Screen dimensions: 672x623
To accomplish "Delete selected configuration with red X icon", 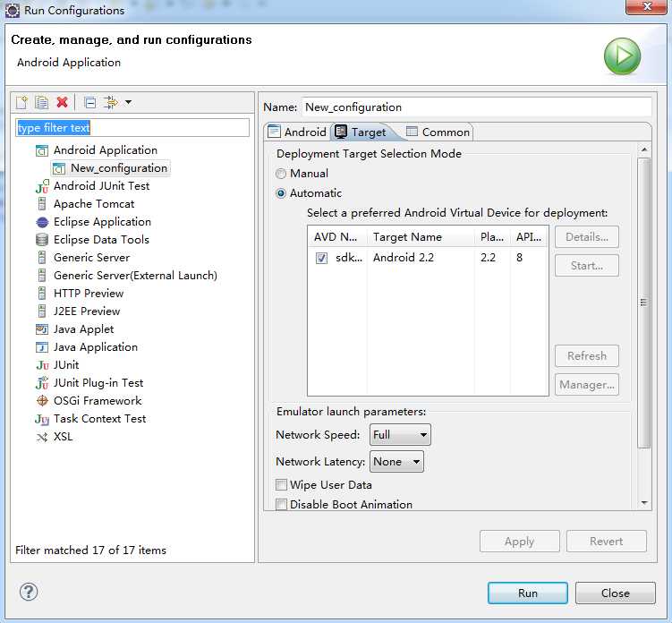I will click(62, 102).
